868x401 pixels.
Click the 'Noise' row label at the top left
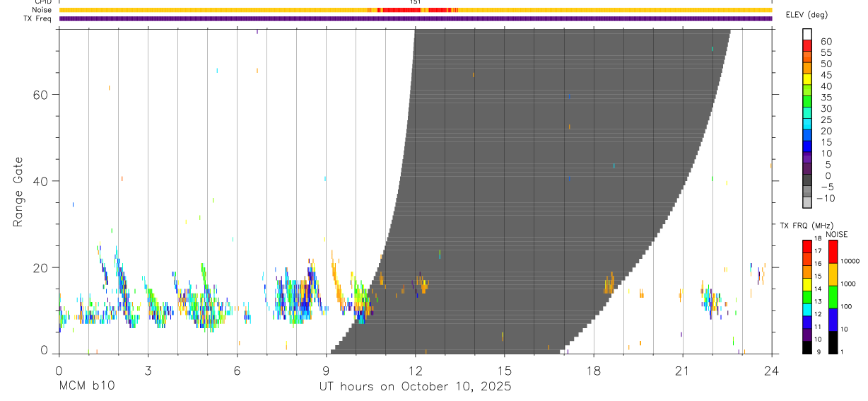(x=43, y=10)
